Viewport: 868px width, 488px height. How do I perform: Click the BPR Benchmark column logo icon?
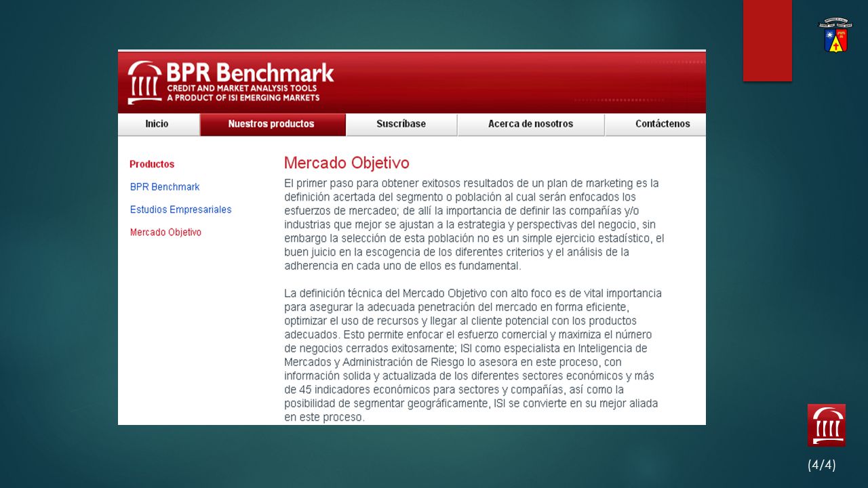[144, 83]
